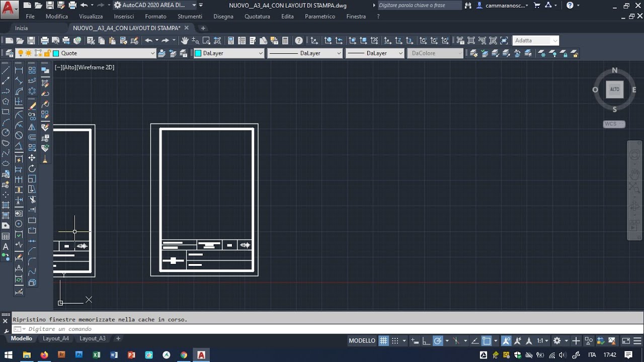Screen dimensions: 644x362
Task: Toggle Polar Tracking in status bar
Action: 438,341
